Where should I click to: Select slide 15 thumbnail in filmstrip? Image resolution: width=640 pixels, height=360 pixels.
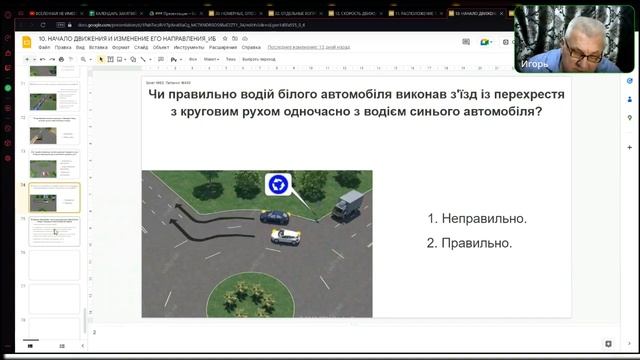(x=54, y=231)
